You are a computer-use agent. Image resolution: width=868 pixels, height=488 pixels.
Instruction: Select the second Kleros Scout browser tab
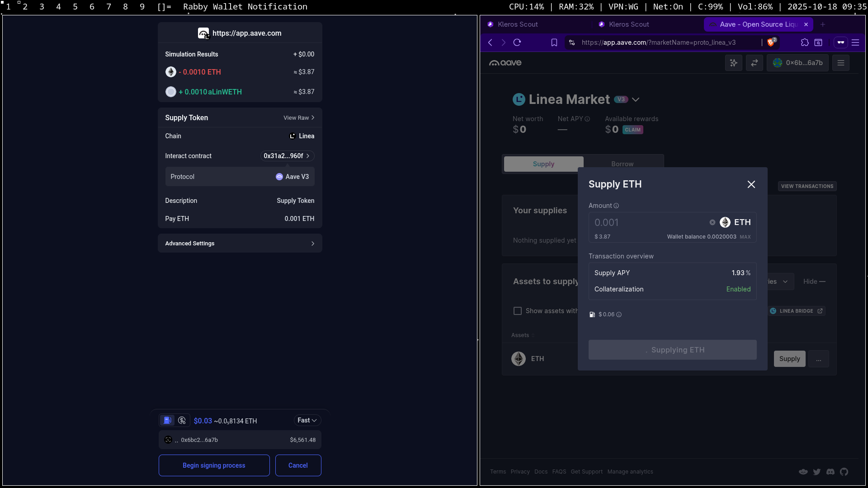tap(628, 24)
